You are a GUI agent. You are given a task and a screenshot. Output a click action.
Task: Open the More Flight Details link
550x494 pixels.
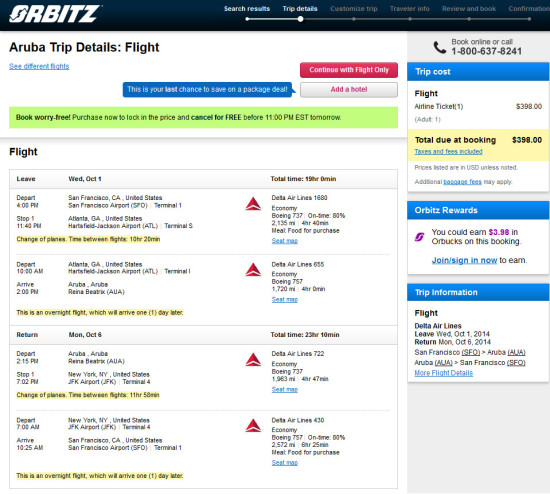[443, 373]
